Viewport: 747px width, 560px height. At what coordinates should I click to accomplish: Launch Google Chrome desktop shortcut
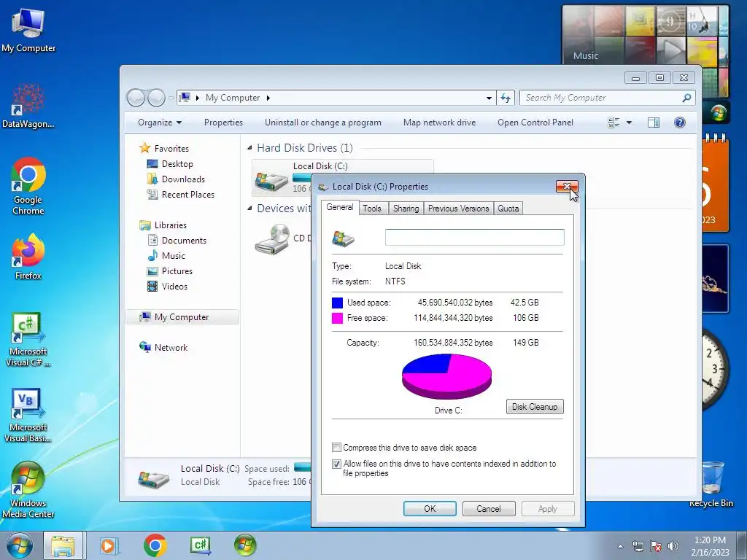coord(28,186)
